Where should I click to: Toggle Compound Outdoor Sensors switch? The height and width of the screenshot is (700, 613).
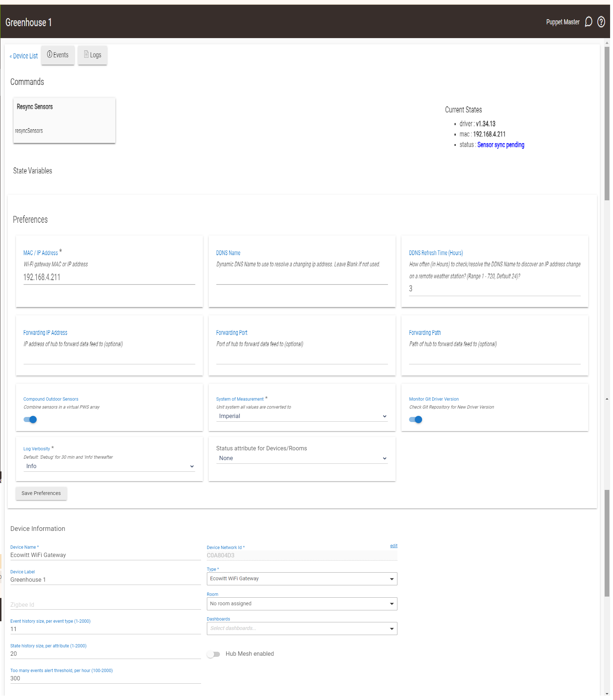(x=30, y=419)
